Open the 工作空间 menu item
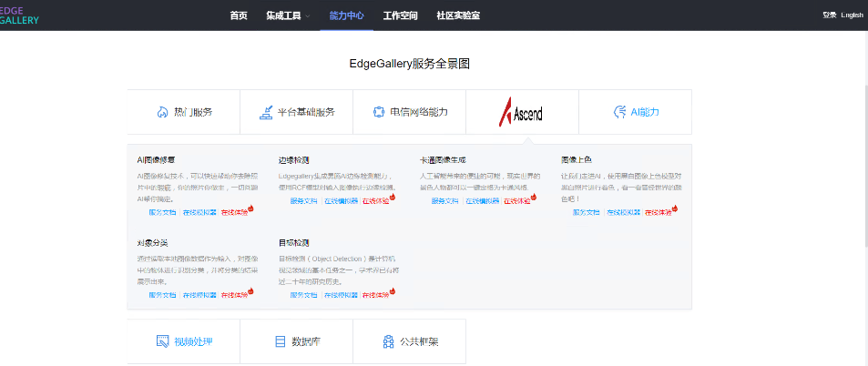The image size is (868, 366). [400, 15]
